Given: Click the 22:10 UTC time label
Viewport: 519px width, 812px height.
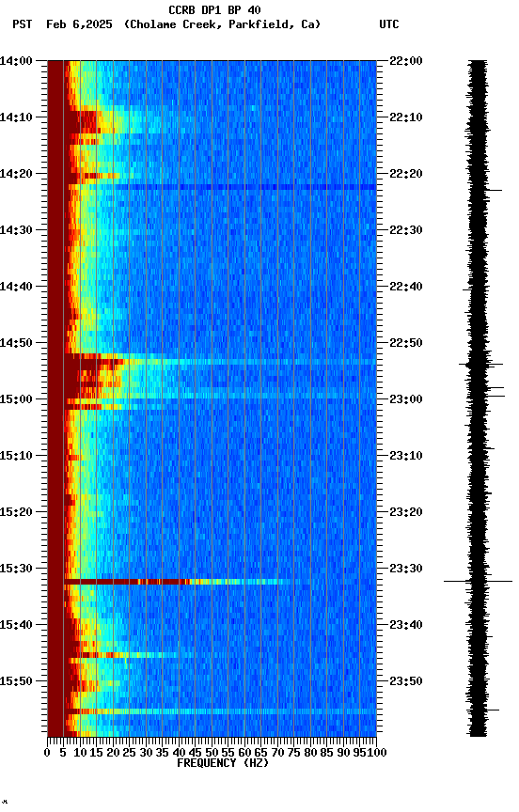Looking at the screenshot, I should pos(406,117).
